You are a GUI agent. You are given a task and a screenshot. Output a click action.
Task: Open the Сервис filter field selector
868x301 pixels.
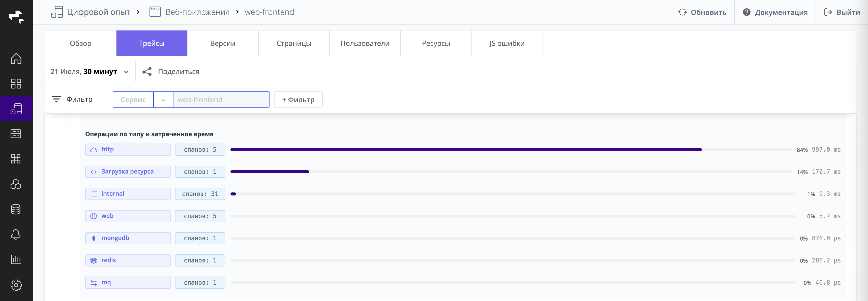pyautogui.click(x=133, y=100)
